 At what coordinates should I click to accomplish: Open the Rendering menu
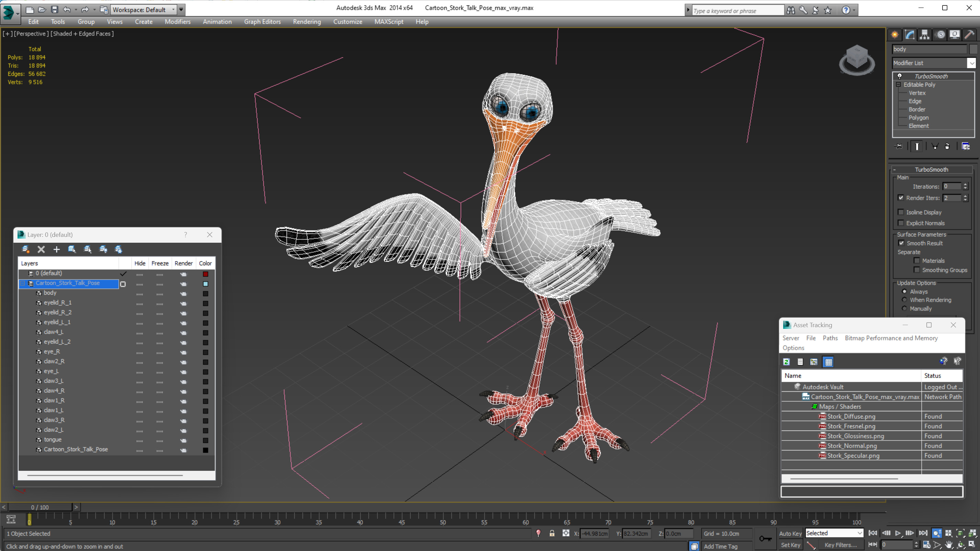pyautogui.click(x=307, y=22)
